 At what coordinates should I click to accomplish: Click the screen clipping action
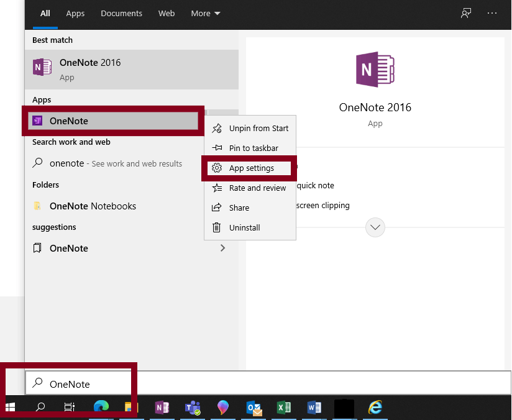(322, 206)
